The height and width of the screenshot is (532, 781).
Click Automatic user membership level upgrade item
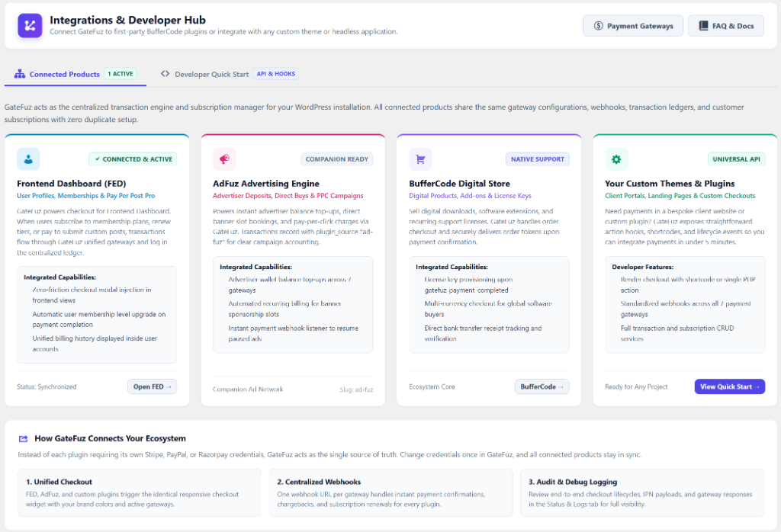pyautogui.click(x=98, y=319)
